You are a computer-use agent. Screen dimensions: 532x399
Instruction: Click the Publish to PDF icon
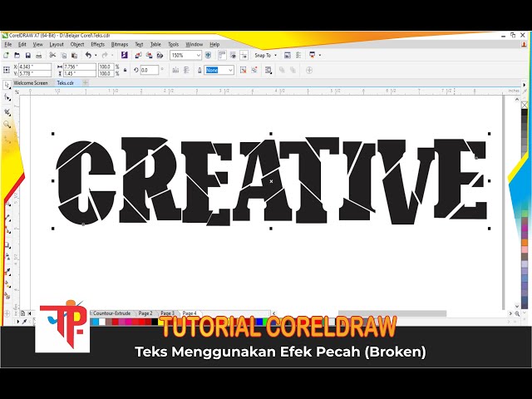coord(160,55)
